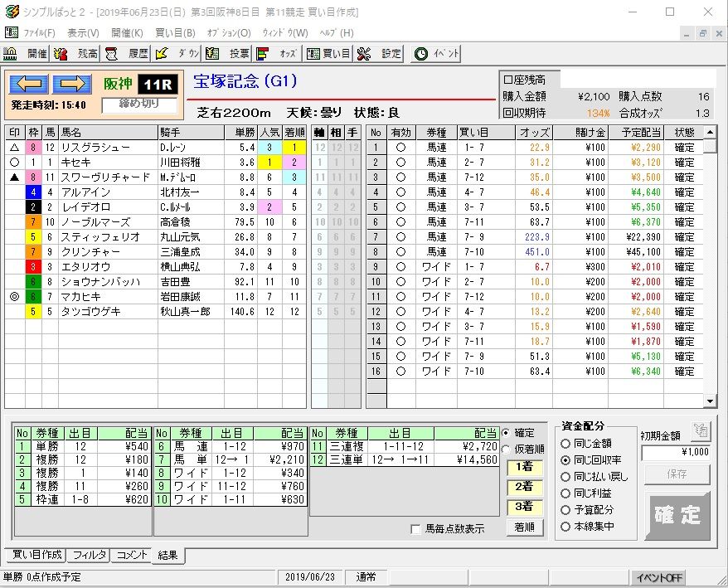The height and width of the screenshot is (588, 728).
Task: Switch to the コメント tab
Action: tap(131, 555)
